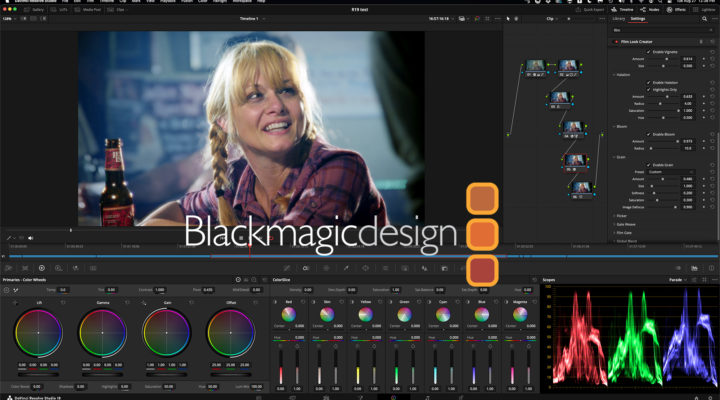Click the Red vector wheel in ColorSlice

(x=288, y=314)
